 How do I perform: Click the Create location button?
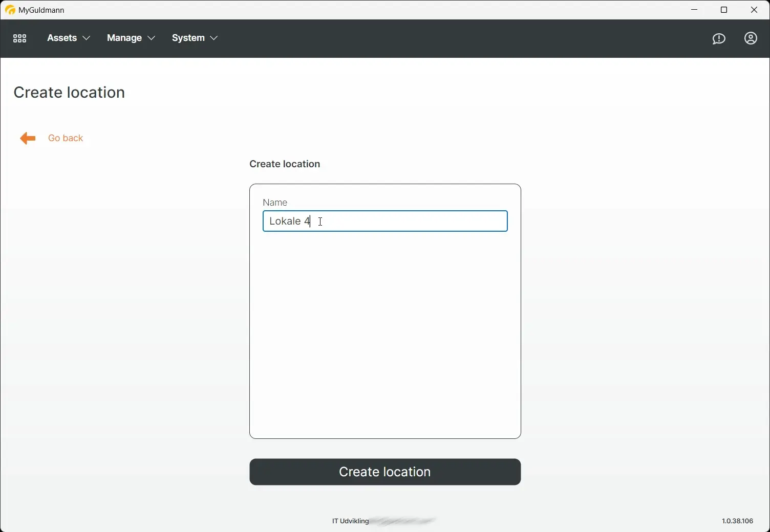point(384,472)
